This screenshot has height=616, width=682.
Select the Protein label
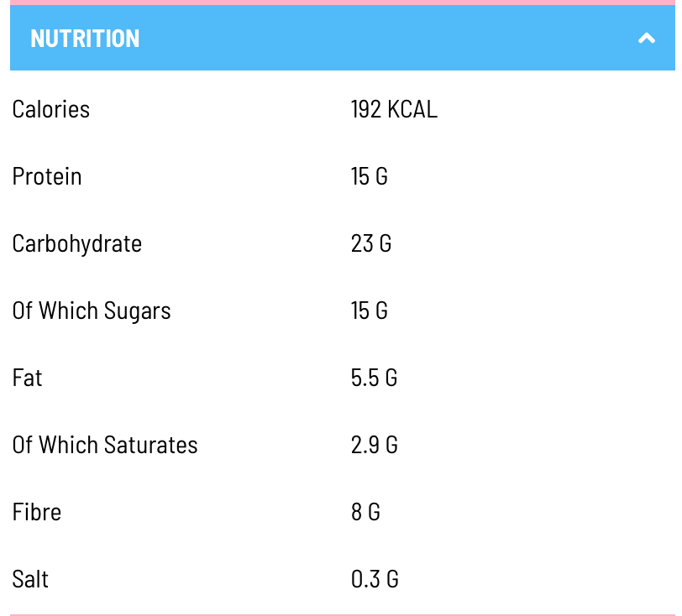coord(47,176)
